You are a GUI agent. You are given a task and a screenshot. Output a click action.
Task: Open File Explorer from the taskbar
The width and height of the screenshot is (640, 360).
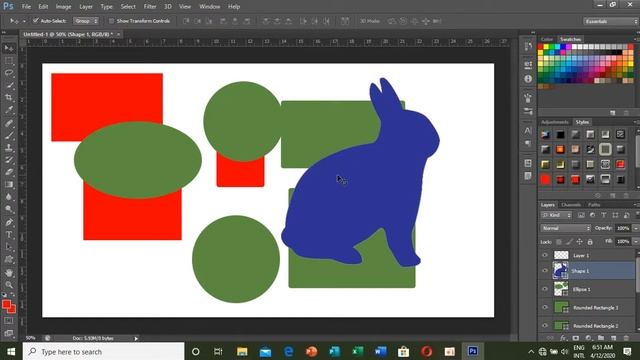[x=242, y=351]
